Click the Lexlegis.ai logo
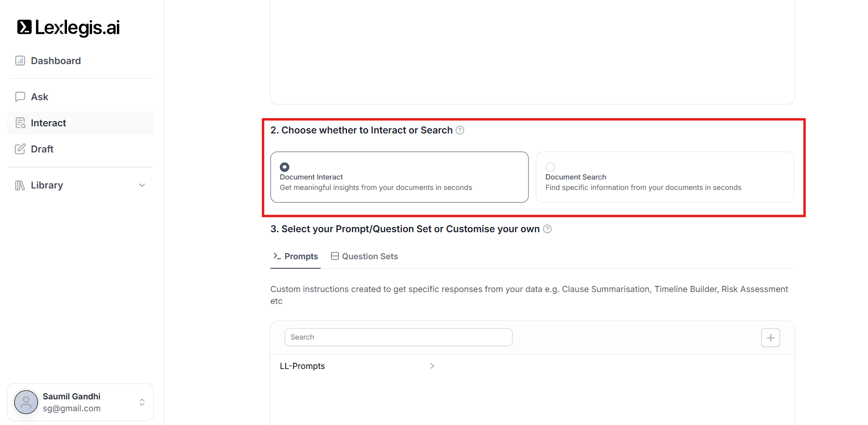 pos(68,28)
